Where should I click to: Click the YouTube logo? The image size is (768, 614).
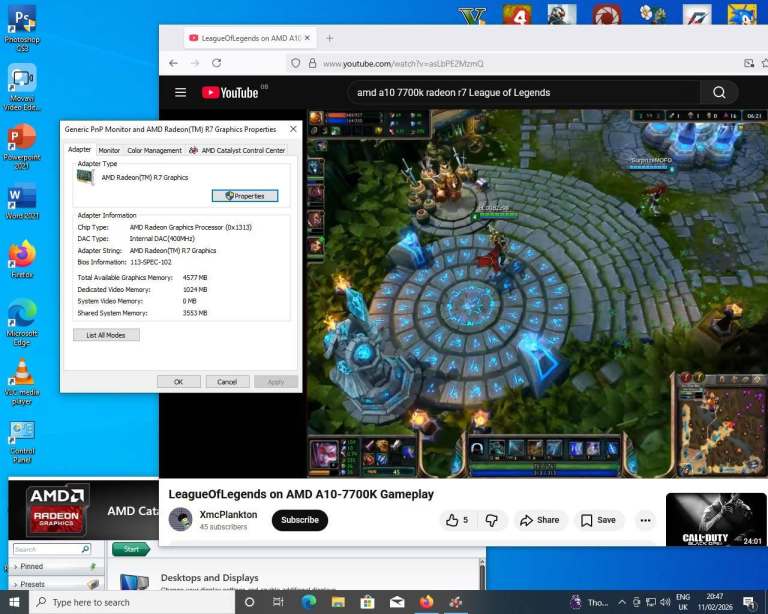[x=231, y=93]
